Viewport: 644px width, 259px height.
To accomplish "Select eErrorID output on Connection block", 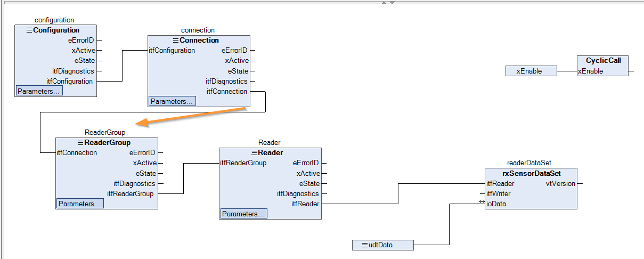I will click(x=234, y=51).
